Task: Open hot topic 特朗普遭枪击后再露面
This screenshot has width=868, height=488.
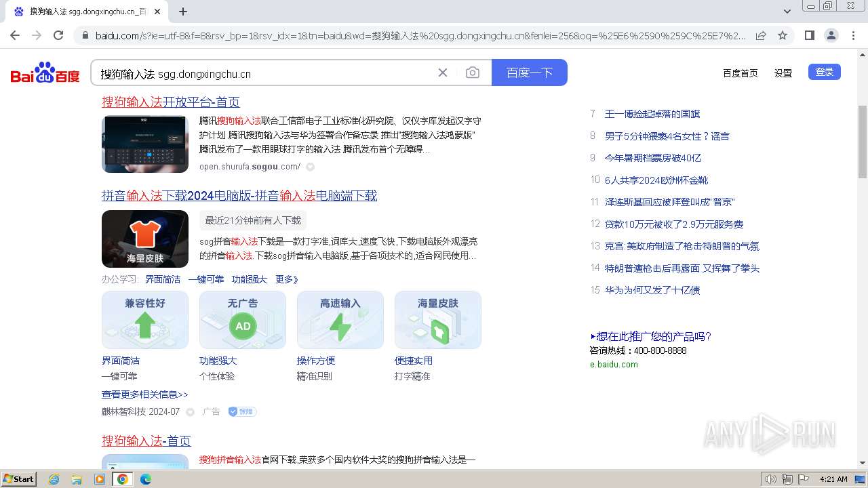Action: [x=682, y=268]
